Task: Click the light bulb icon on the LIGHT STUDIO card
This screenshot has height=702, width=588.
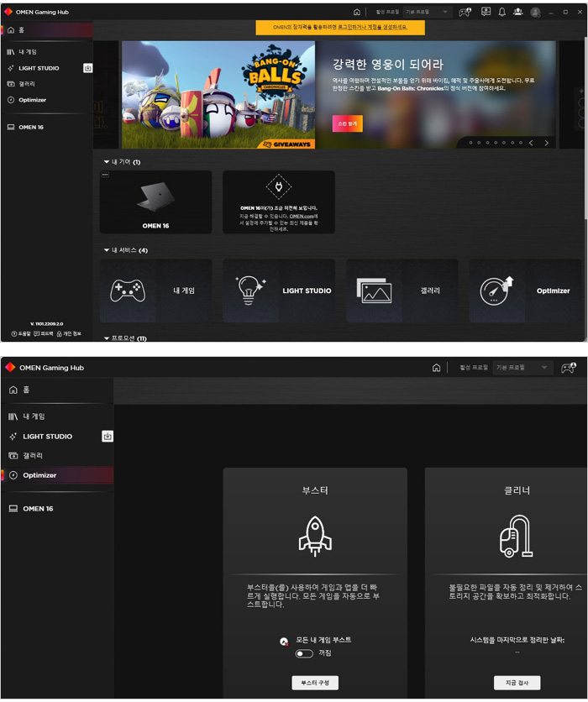Action: 249,290
